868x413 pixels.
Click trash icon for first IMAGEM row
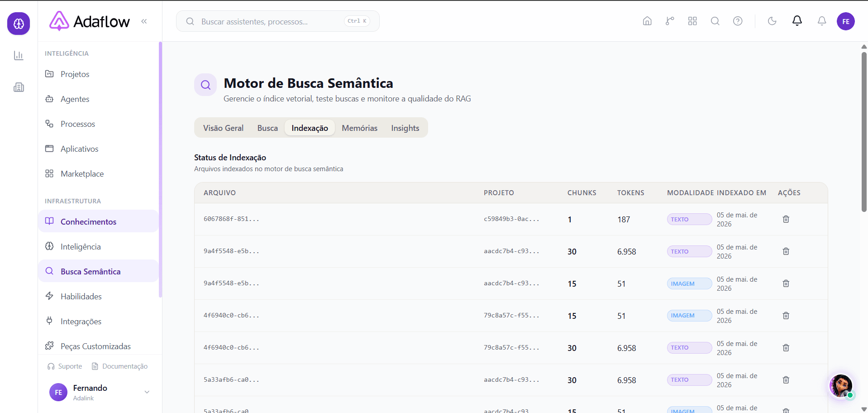coord(786,283)
